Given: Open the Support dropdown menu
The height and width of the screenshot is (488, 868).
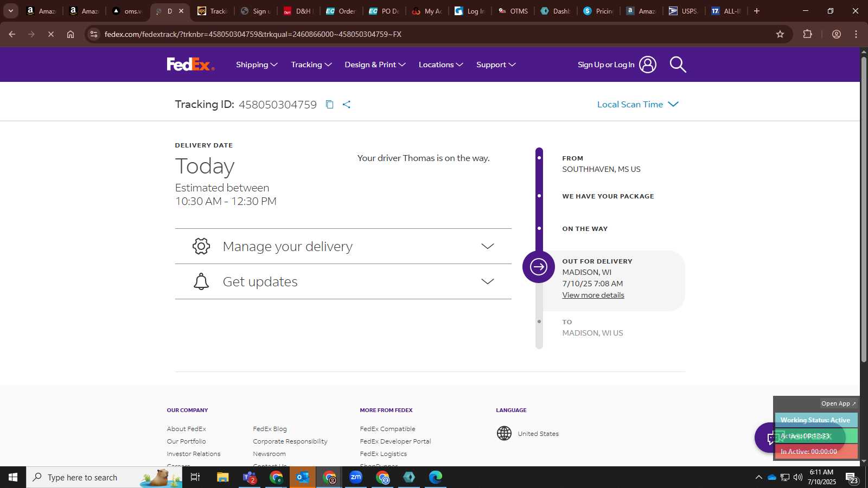Looking at the screenshot, I should [x=496, y=65].
